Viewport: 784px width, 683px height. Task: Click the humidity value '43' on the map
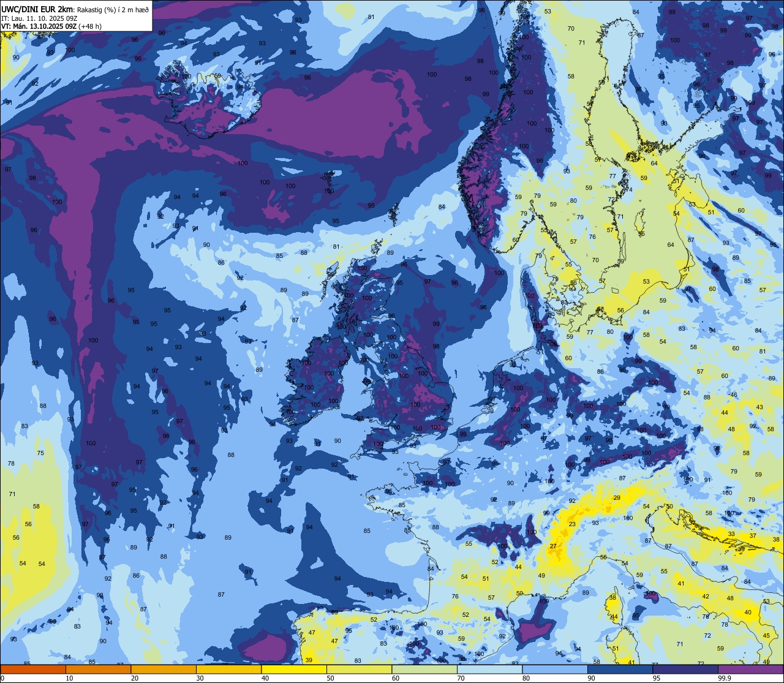[x=759, y=407]
